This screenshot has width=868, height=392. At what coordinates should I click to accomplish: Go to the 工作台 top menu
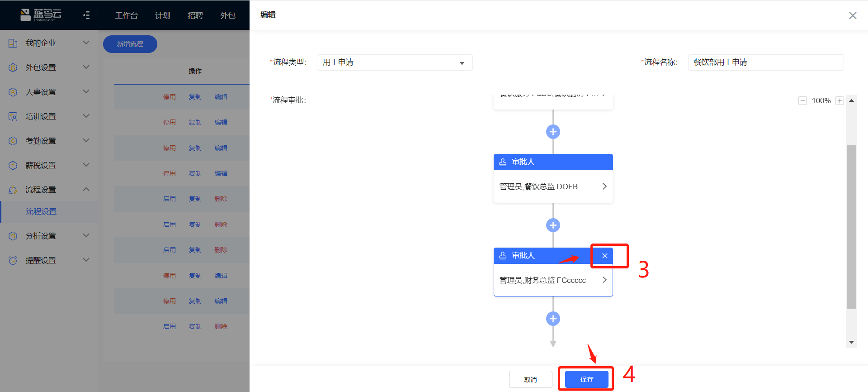127,15
